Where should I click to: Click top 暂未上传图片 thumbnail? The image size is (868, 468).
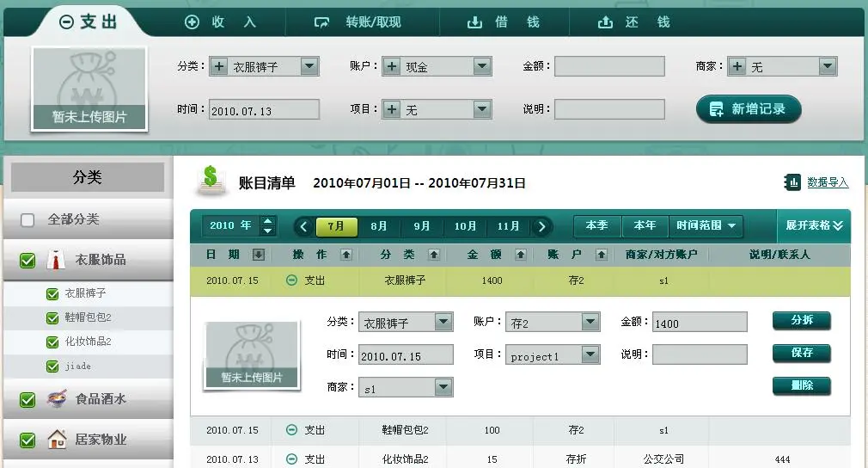coord(89,89)
